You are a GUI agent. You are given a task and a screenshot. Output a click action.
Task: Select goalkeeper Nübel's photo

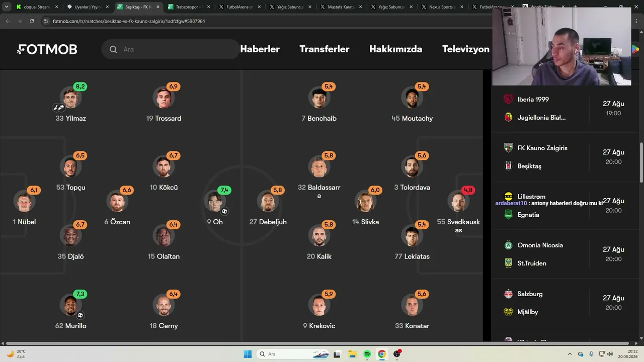pyautogui.click(x=24, y=201)
